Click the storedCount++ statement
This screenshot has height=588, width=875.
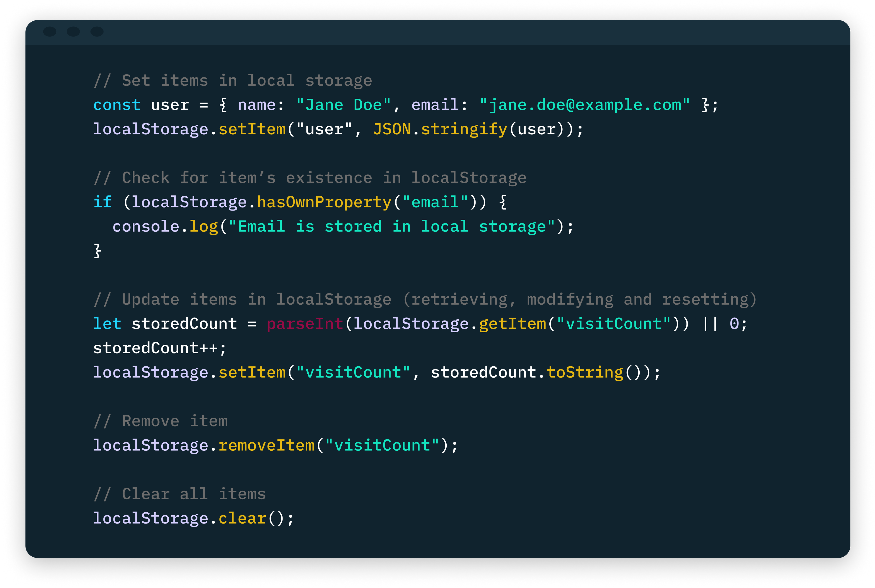tap(160, 348)
